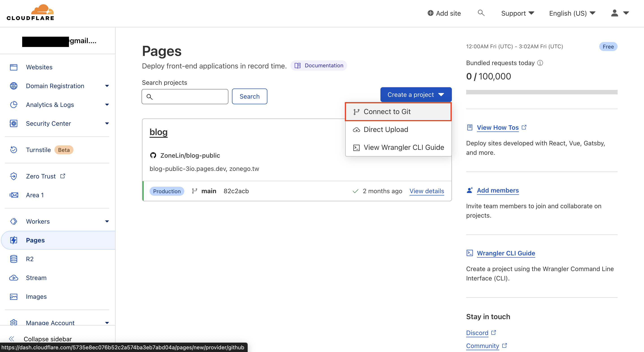Click the Collapse sidebar chevrons icon
The image size is (644, 352).
point(11,339)
